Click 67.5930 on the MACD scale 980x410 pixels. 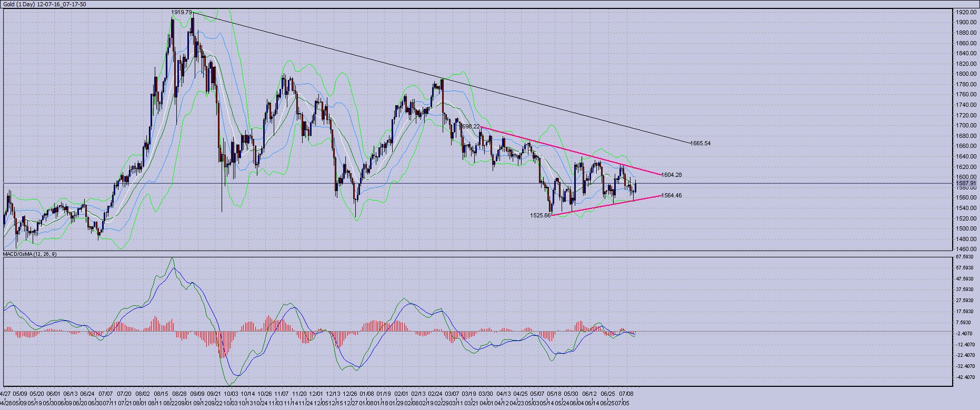(x=965, y=257)
